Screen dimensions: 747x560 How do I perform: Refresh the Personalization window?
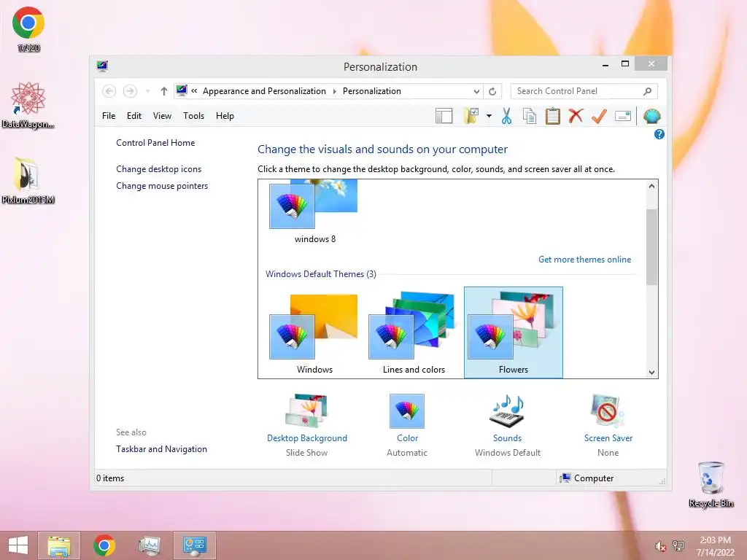click(492, 91)
